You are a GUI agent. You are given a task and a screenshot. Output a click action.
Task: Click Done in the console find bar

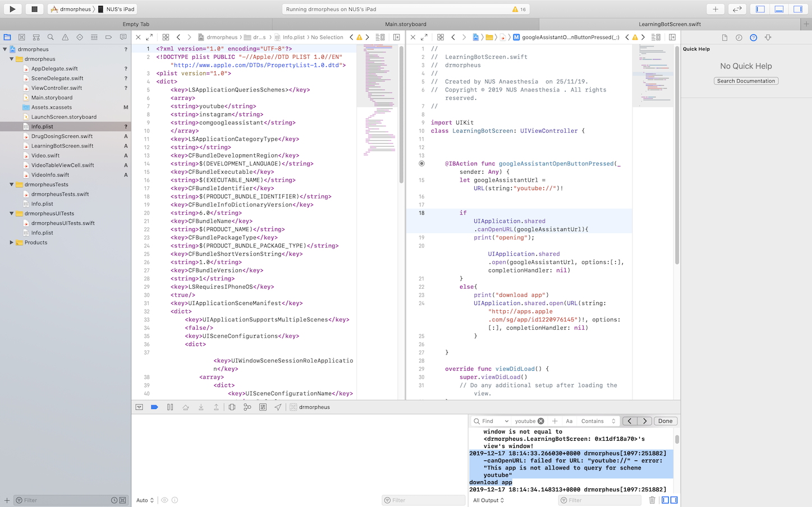[x=665, y=421]
